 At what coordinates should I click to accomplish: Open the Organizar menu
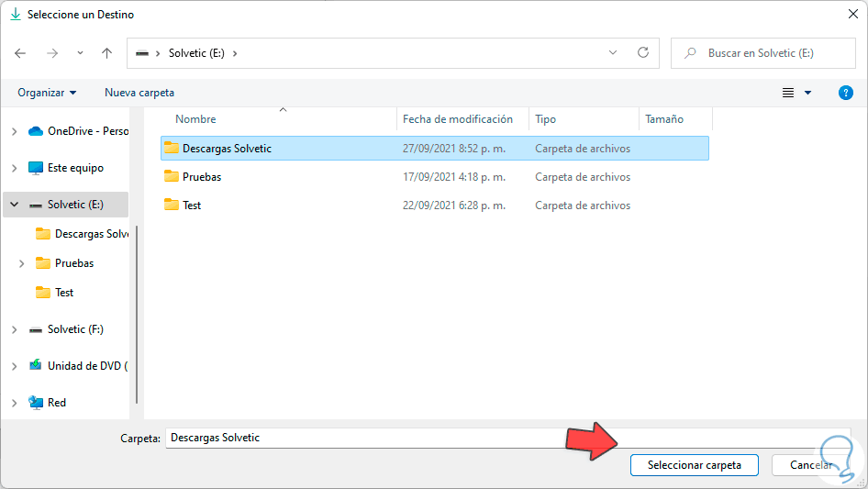47,93
